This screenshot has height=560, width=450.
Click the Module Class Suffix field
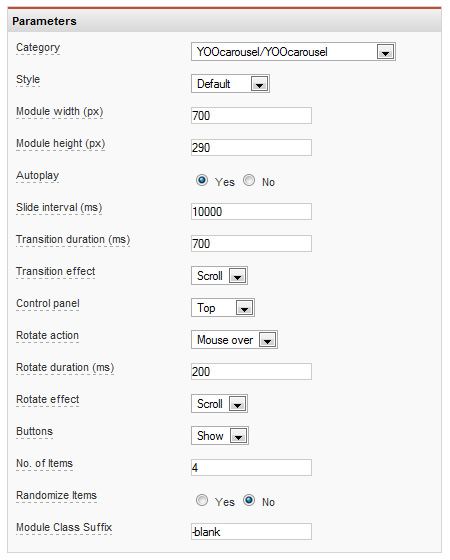coord(251,531)
